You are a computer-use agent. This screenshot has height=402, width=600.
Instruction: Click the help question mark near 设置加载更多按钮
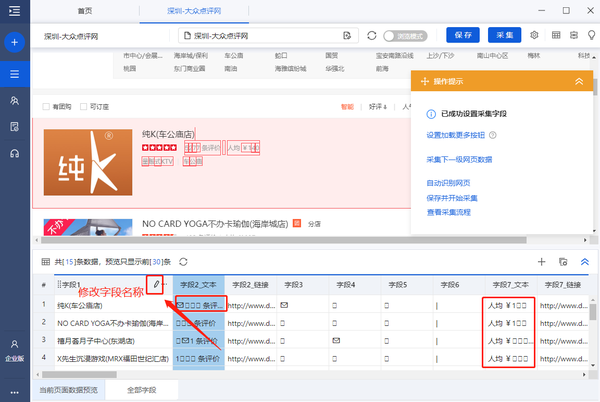[493, 135]
